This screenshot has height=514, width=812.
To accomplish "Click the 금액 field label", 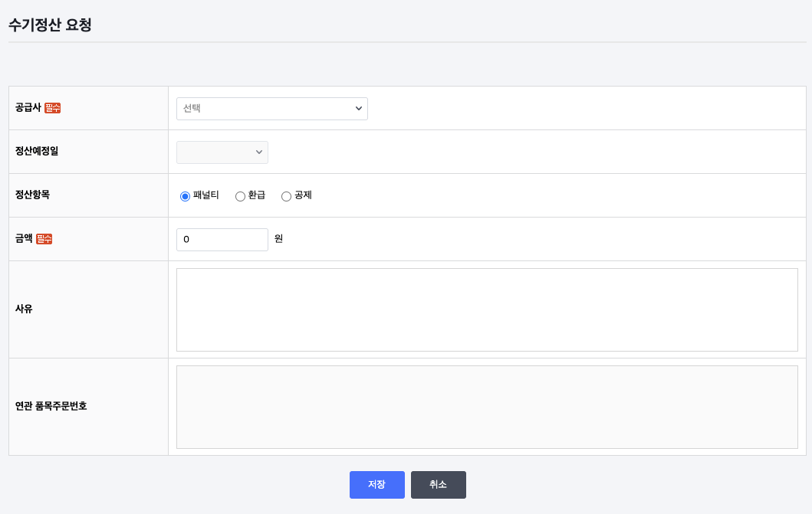I will click(24, 239).
